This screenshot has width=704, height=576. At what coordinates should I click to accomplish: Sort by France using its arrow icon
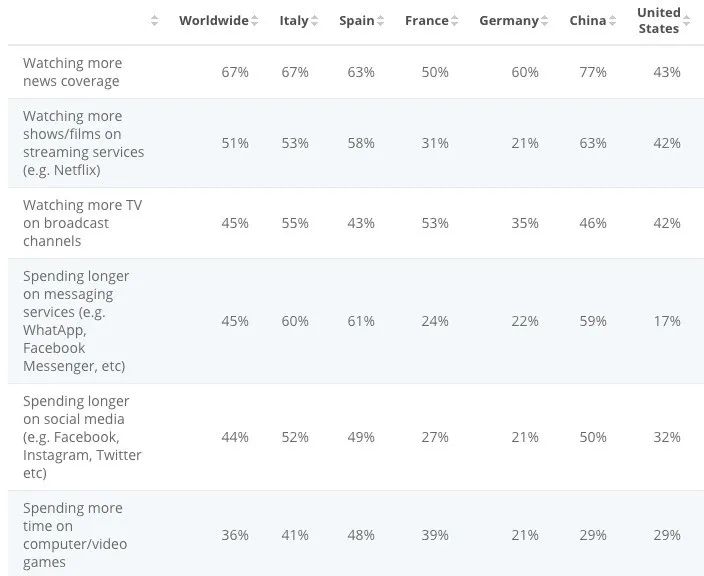tap(455, 21)
